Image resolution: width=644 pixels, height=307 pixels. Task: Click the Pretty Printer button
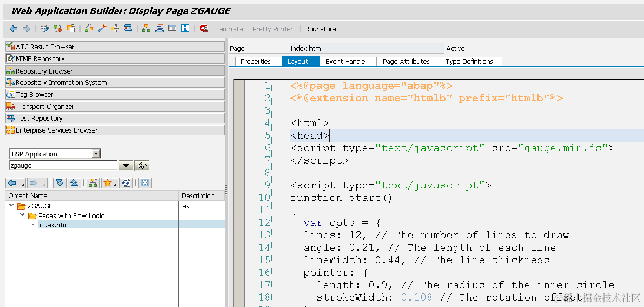click(273, 29)
